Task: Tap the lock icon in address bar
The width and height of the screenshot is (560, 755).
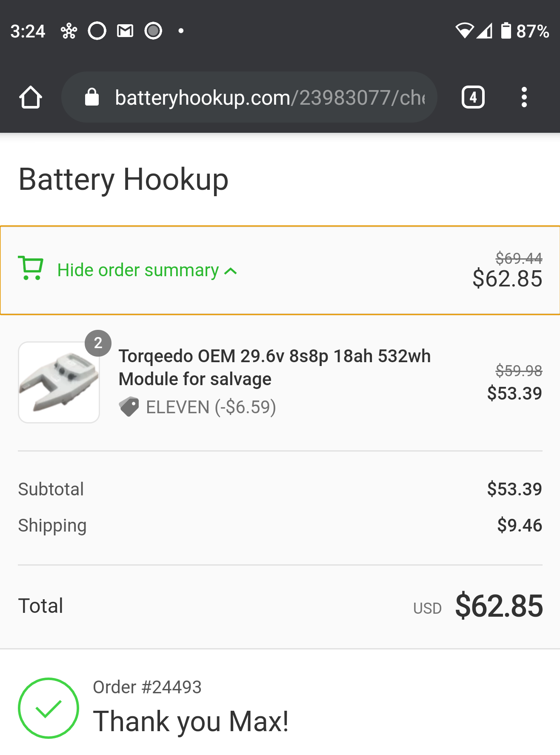Action: tap(92, 97)
